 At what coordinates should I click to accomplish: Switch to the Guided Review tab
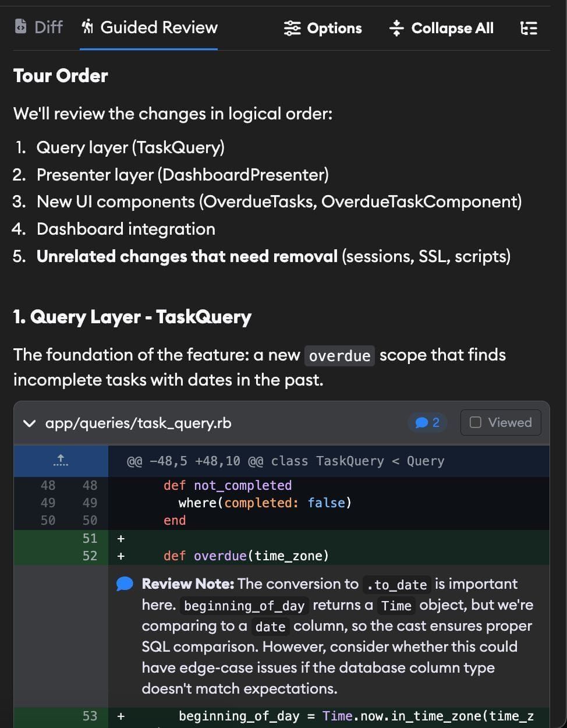tap(148, 26)
